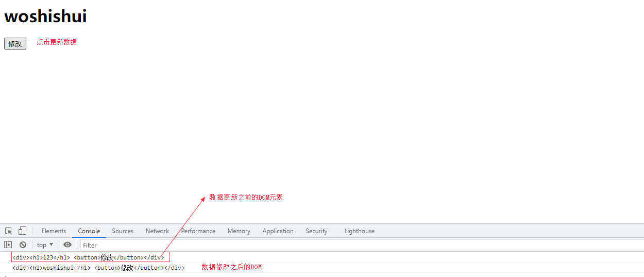
Task: Click the woshishui heading
Action: 45,17
